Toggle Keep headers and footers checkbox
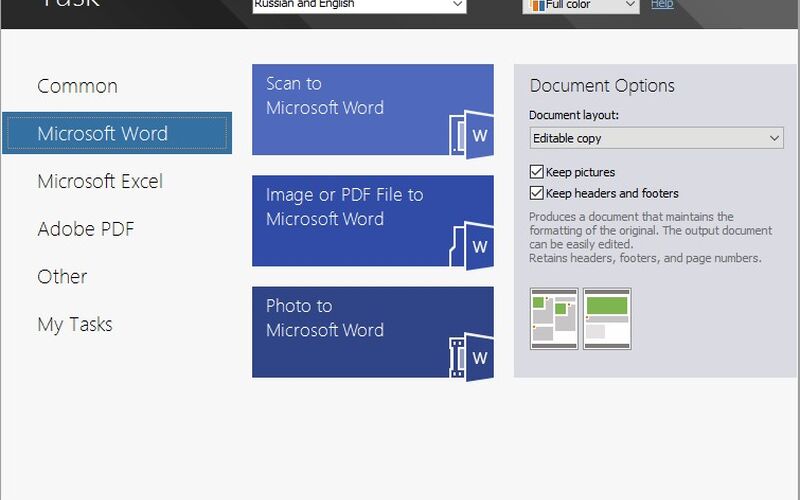The height and width of the screenshot is (500, 800). [x=536, y=193]
